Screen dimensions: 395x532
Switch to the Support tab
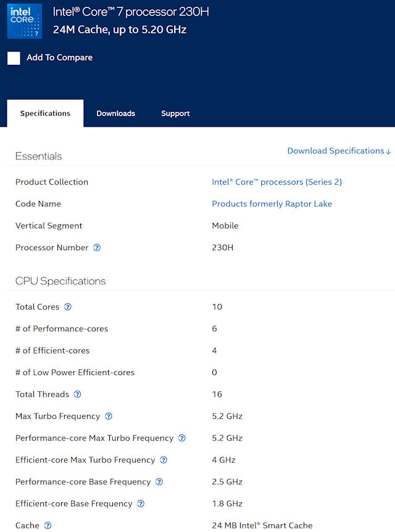coord(175,113)
